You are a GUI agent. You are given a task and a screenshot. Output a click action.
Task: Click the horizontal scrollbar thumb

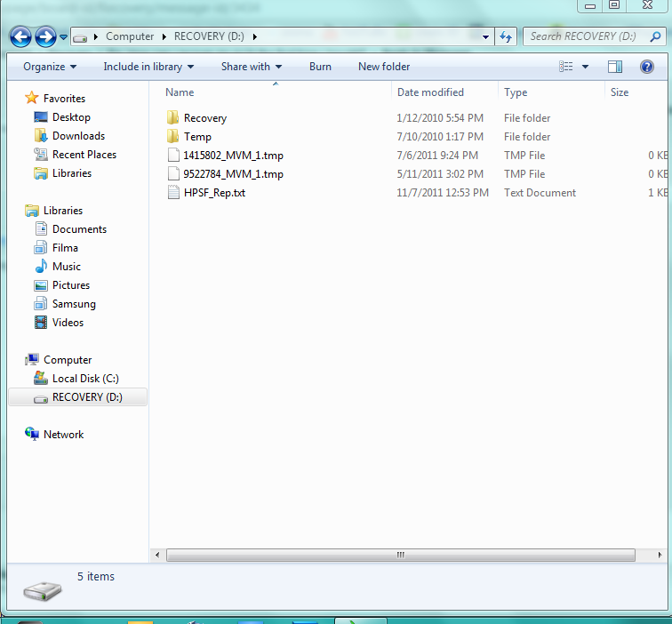click(x=400, y=555)
